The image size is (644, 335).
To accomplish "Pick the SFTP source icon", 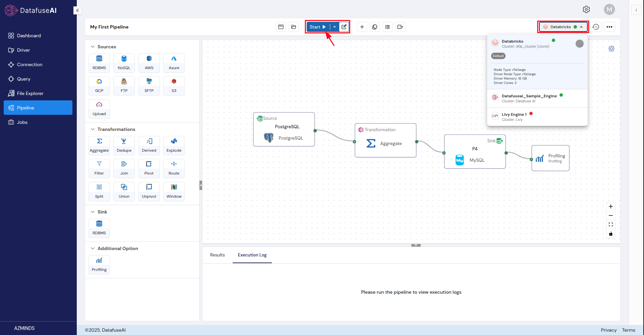I will pyautogui.click(x=149, y=85).
